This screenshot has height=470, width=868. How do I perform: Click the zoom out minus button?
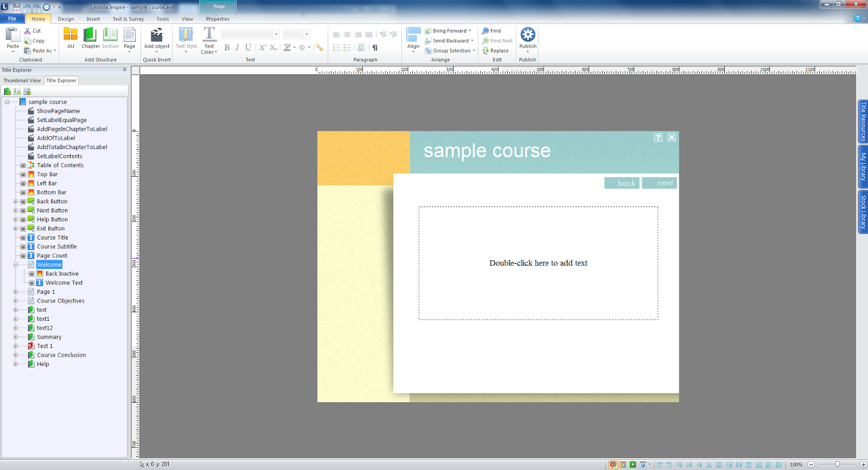click(x=811, y=465)
